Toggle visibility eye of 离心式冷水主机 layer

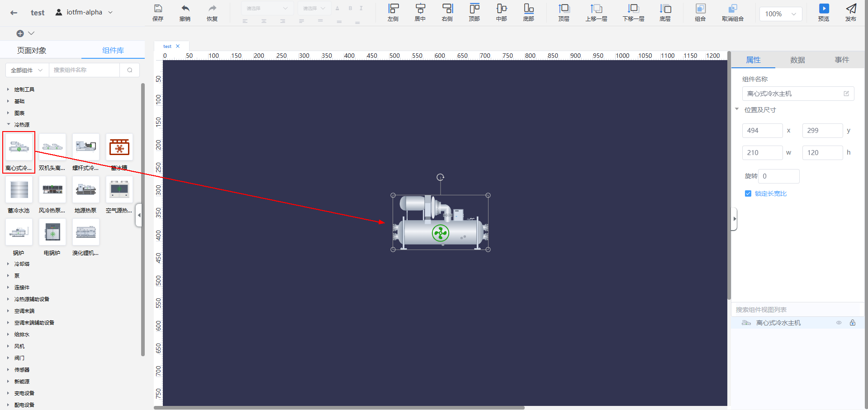pyautogui.click(x=839, y=323)
